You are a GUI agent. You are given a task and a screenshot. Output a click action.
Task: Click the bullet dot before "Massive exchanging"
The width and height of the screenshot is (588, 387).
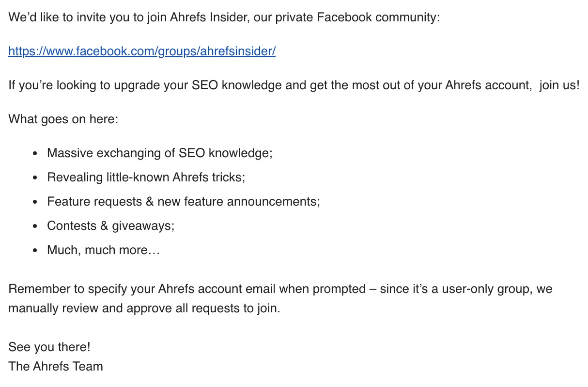[34, 154]
